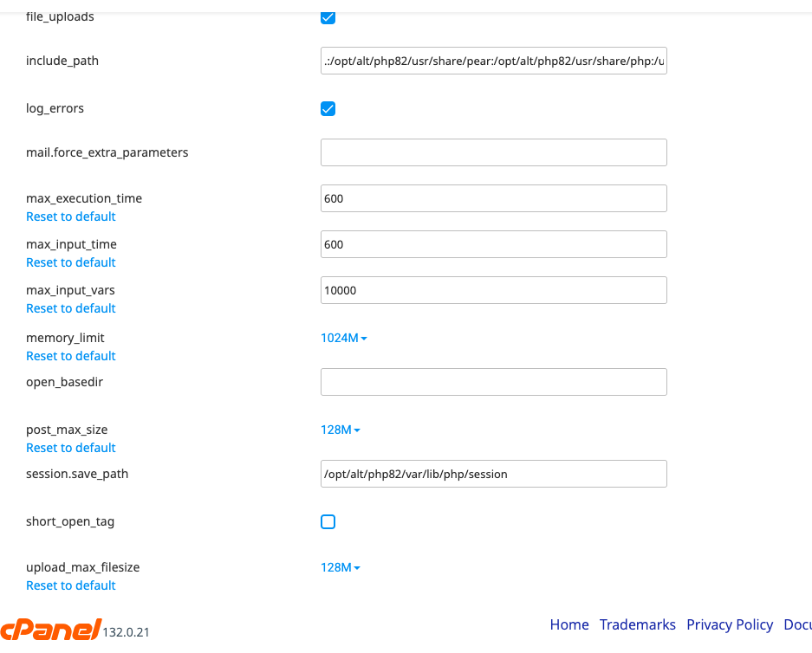Click the mail.force_extra_parameters input field
Image resolution: width=812 pixels, height=653 pixels.
tap(493, 152)
